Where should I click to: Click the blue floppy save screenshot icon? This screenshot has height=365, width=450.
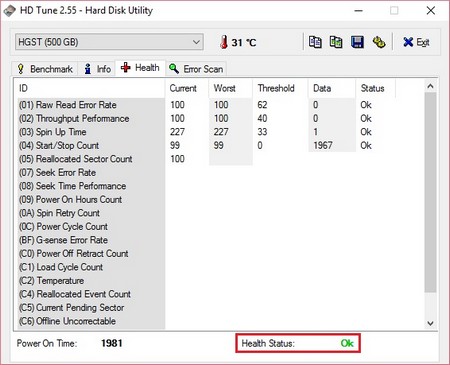coord(357,42)
